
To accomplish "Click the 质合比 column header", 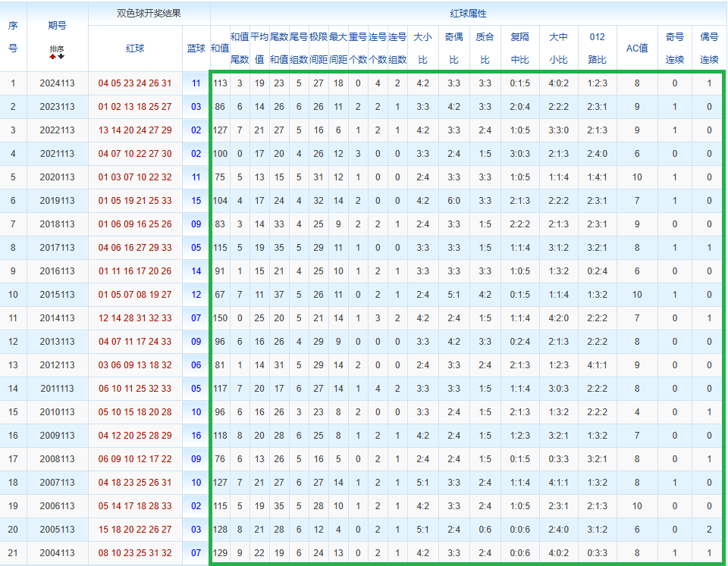I will click(485, 48).
